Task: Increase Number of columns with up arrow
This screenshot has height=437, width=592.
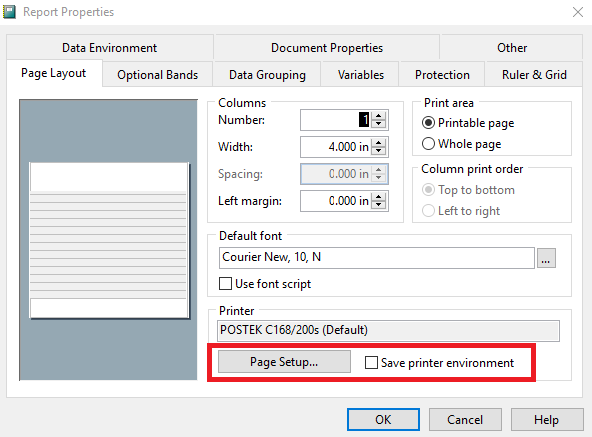Action: point(378,116)
